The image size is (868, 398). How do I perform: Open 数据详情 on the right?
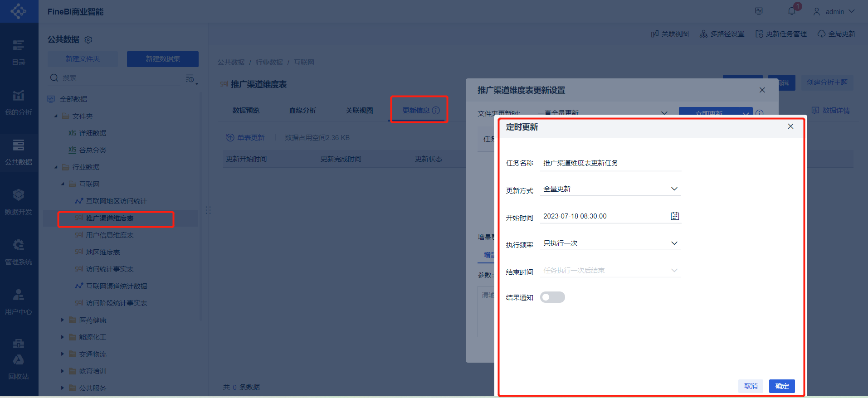point(830,110)
